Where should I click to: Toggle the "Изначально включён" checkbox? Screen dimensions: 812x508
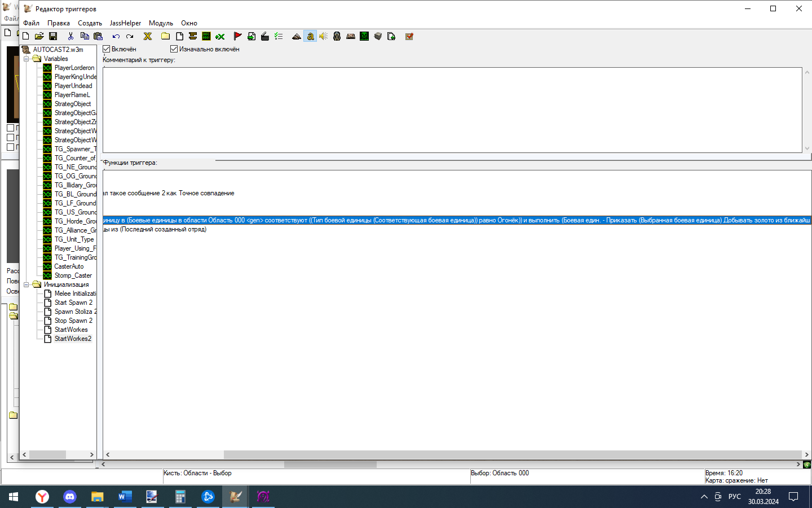tap(174, 49)
